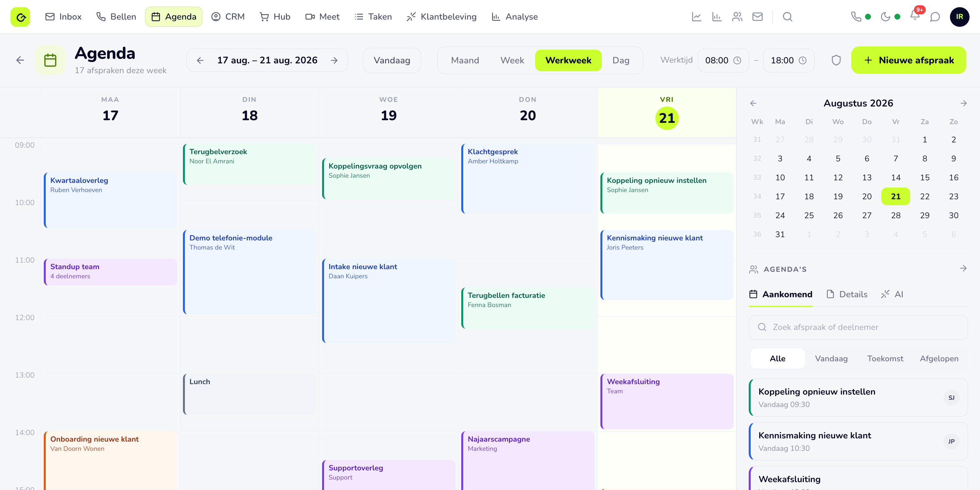Screen dimensions: 980x490
Task: Open the Demo telefonie-module appointment
Action: click(x=250, y=272)
